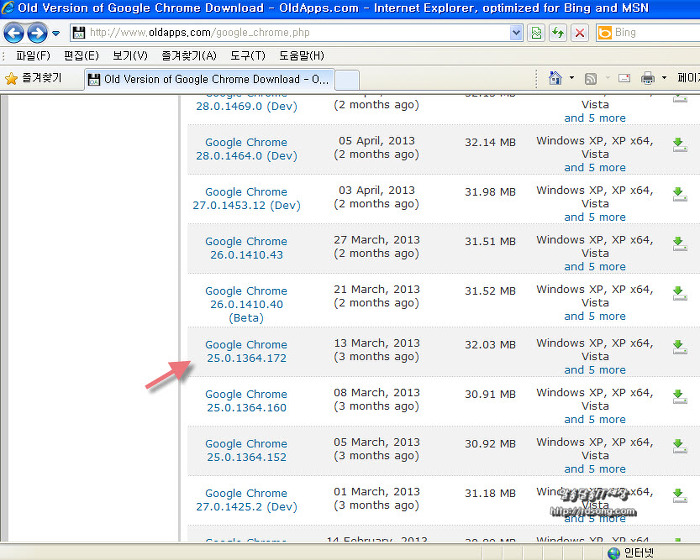Click the Bing search input box
700x560 pixels.
[x=650, y=33]
